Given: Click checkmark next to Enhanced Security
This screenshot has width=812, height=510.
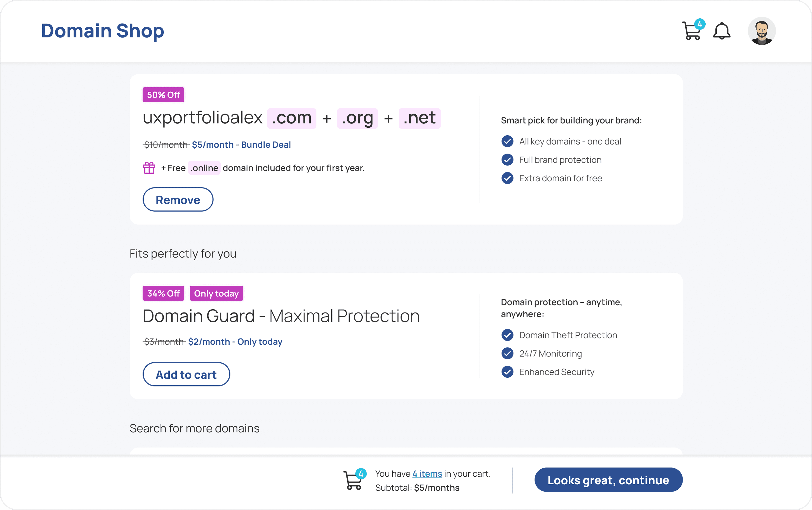Looking at the screenshot, I should [507, 371].
